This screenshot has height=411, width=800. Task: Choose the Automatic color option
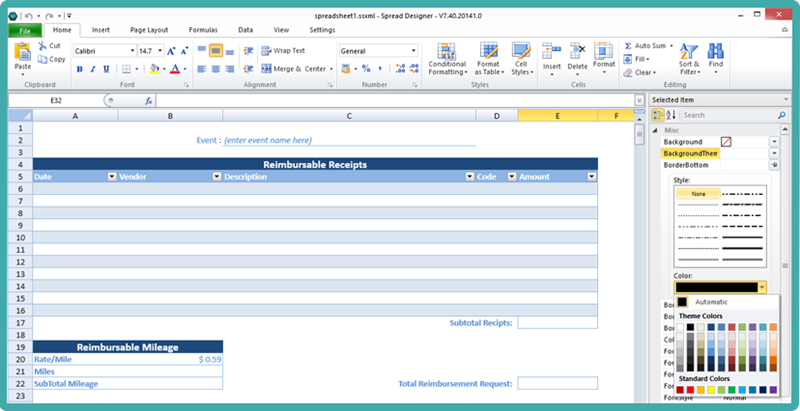coord(712,301)
